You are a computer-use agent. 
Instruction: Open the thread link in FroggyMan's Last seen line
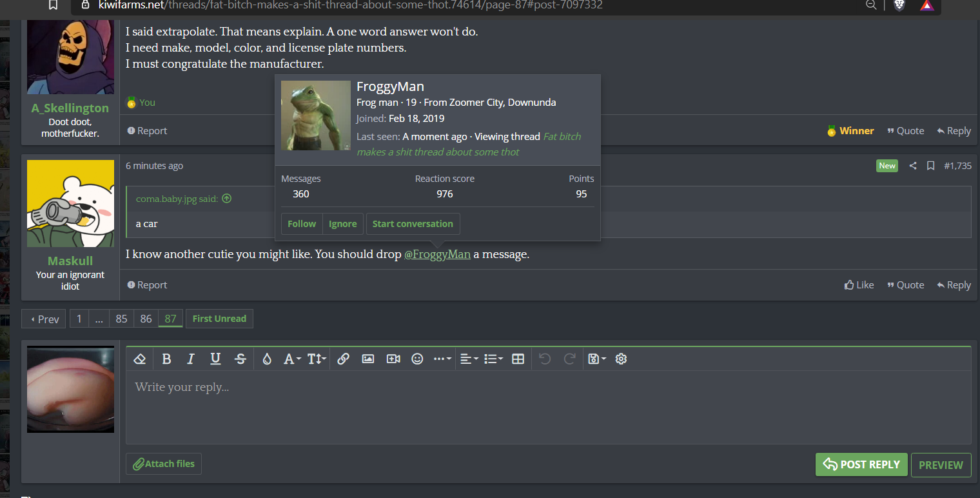coord(469,144)
